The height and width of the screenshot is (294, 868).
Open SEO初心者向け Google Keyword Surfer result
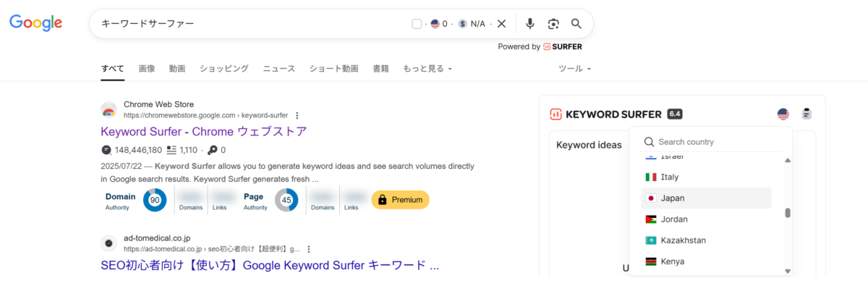pyautogui.click(x=270, y=265)
